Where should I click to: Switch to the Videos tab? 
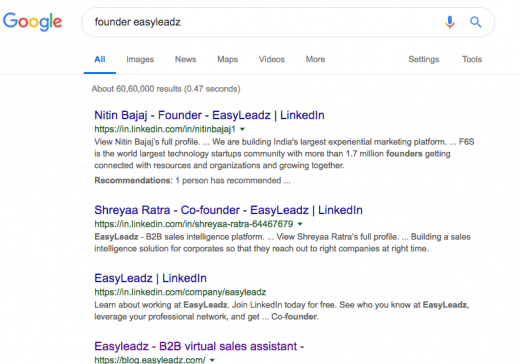click(x=272, y=59)
